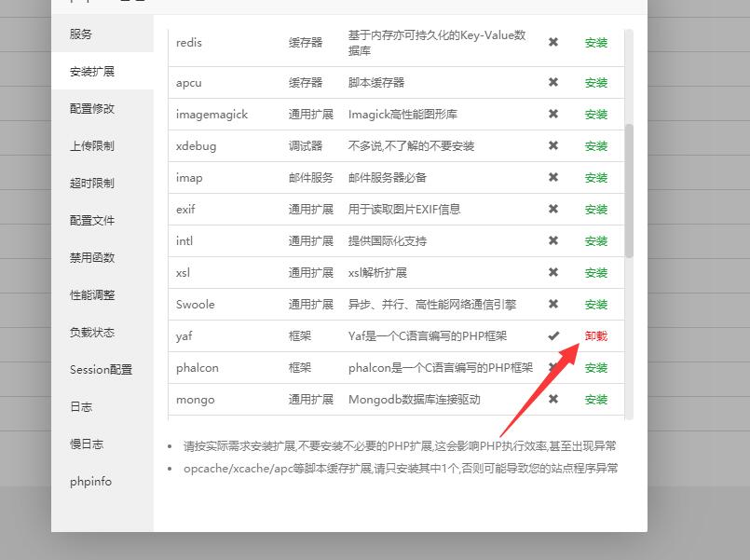Click the 调试器 type cell for xdebug
The width and height of the screenshot is (750, 560).
coord(306,146)
